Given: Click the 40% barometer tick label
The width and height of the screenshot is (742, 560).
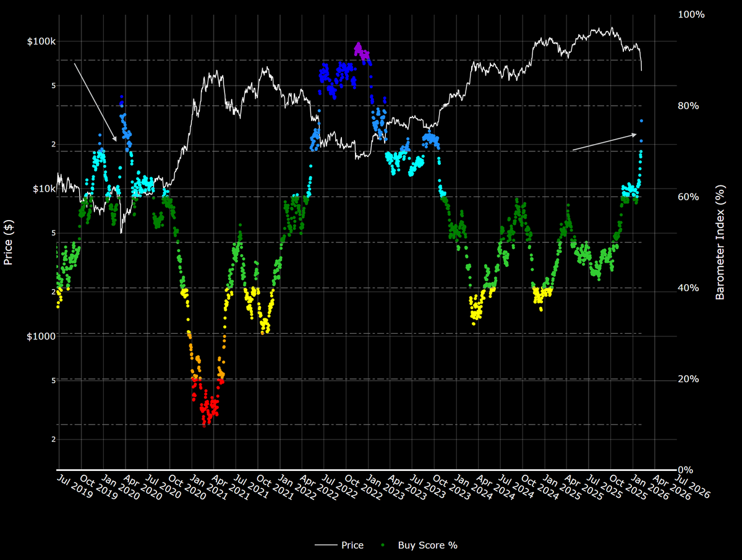Looking at the screenshot, I should pos(688,288).
